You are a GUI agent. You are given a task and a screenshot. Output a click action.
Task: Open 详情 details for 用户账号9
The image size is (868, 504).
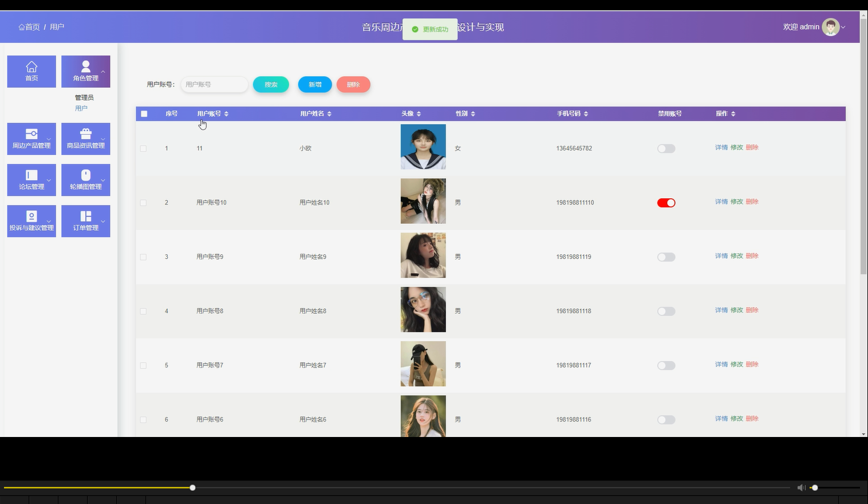coord(721,256)
